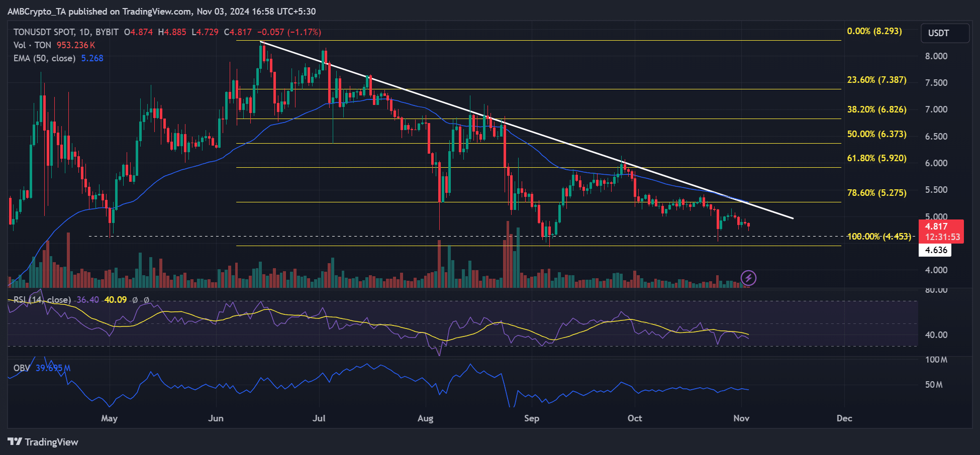Click the 40.00 RSI axis label
980x455 pixels.
(x=936, y=335)
